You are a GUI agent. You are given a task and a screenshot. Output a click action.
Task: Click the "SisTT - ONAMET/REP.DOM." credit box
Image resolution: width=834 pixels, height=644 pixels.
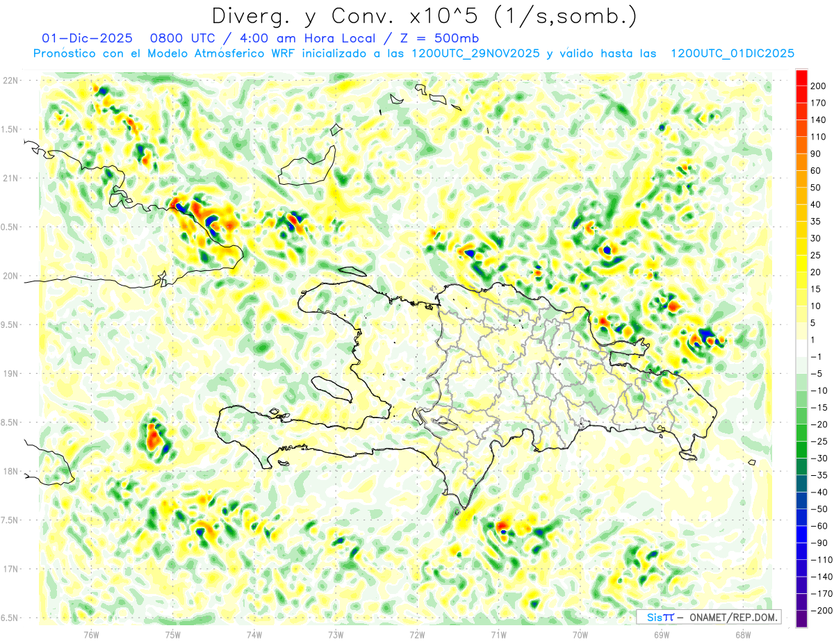(x=708, y=617)
